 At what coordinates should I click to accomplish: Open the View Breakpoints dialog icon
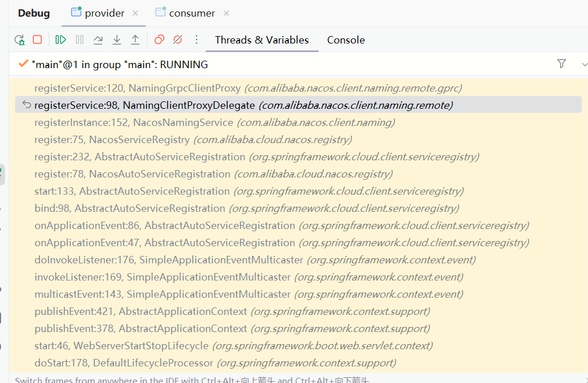[x=159, y=40]
